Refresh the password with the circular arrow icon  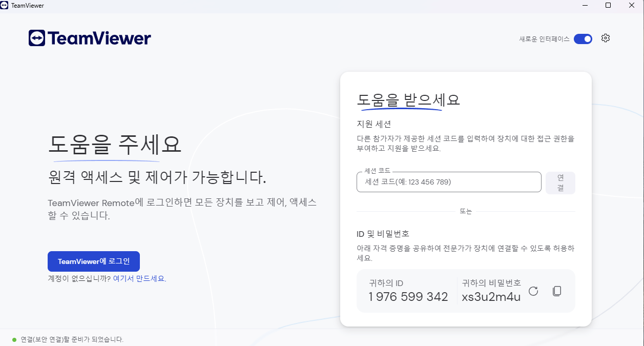point(533,291)
